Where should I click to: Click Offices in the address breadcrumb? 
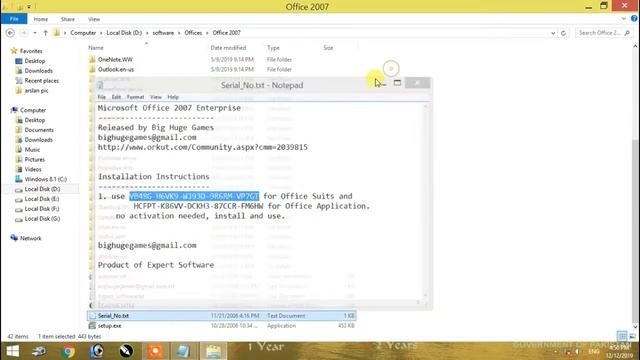tap(193, 33)
